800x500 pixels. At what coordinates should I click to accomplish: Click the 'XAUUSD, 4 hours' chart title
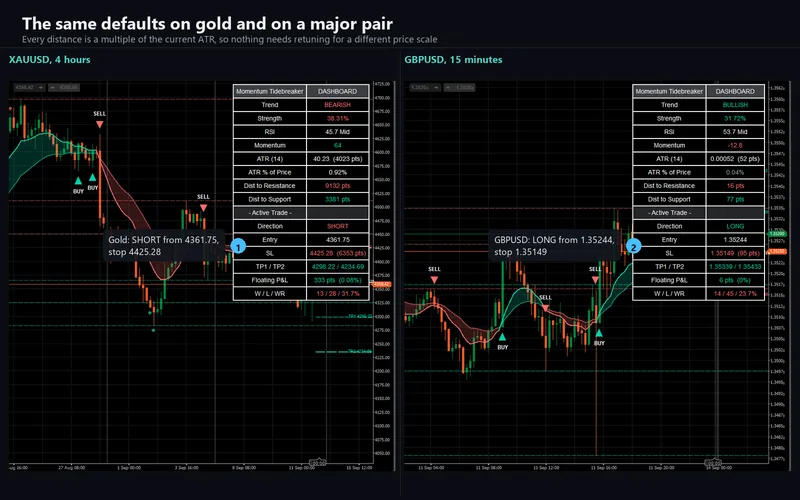pos(49,60)
